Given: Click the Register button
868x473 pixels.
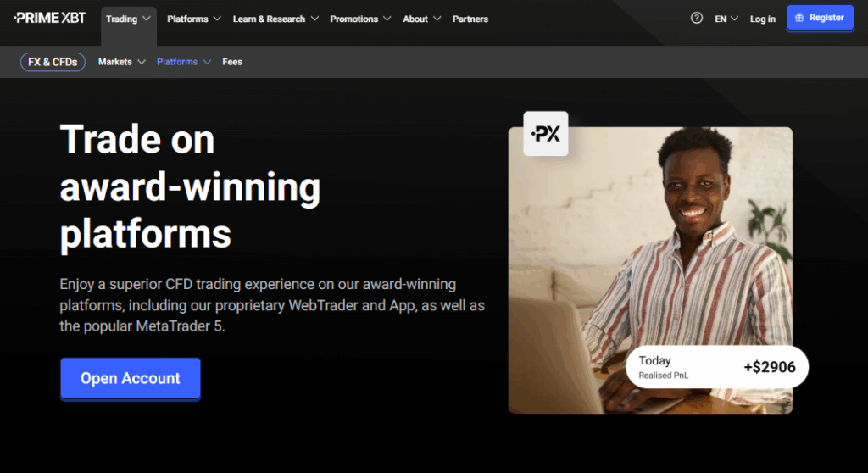Looking at the screenshot, I should pyautogui.click(x=820, y=19).
